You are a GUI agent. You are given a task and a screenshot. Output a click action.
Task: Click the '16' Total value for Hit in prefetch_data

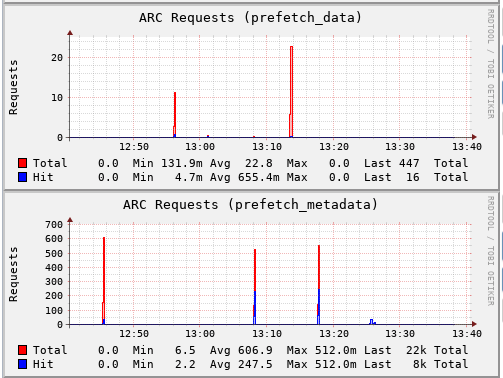pyautogui.click(x=413, y=177)
